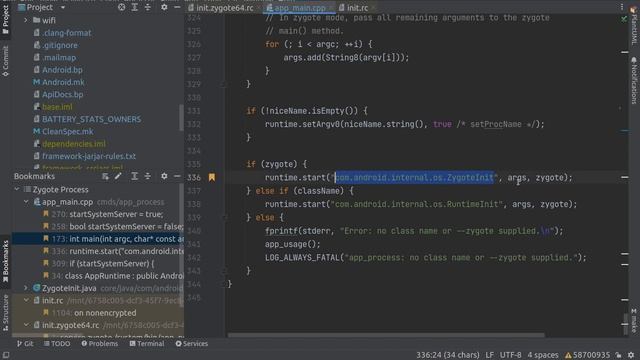Collapse app_main.cpp bookmarks node
The width and height of the screenshot is (640, 360).
tap(26, 202)
